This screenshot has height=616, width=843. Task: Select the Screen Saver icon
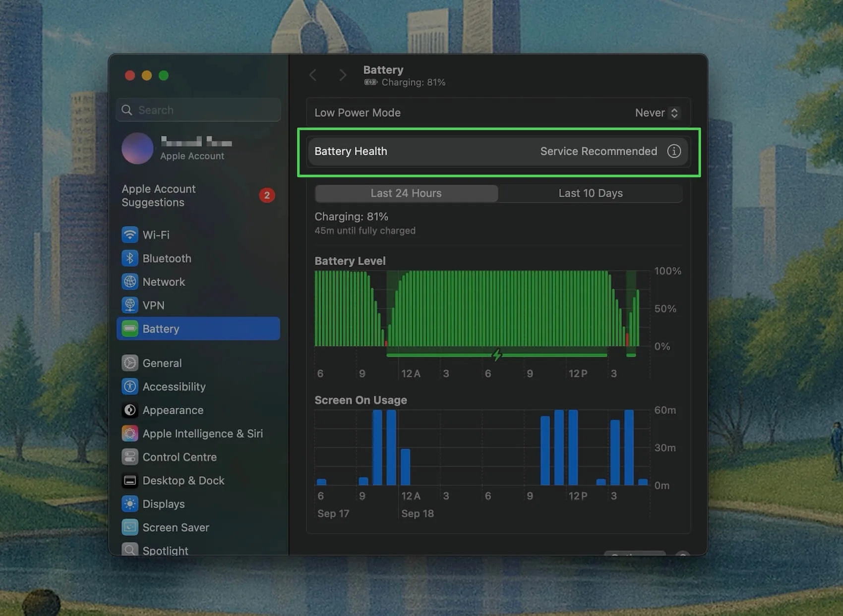click(130, 527)
